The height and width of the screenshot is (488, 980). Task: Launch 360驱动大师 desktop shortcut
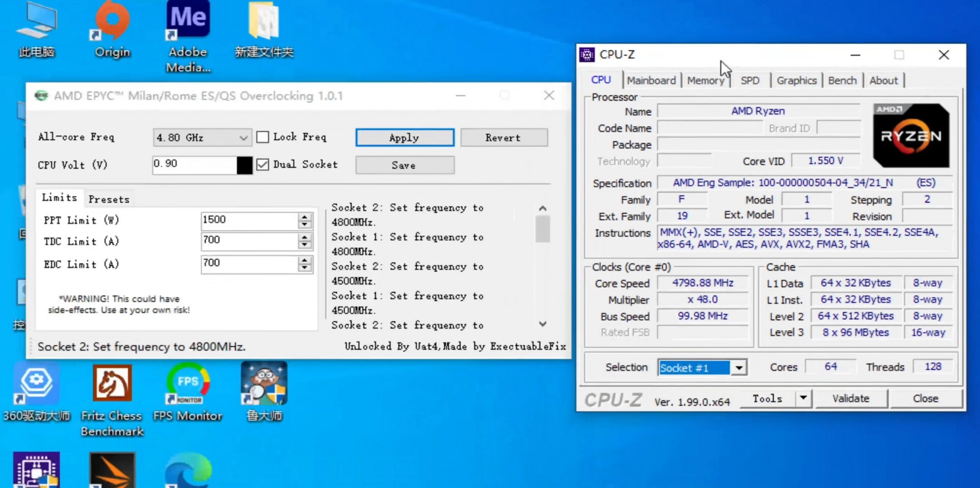pos(37,391)
